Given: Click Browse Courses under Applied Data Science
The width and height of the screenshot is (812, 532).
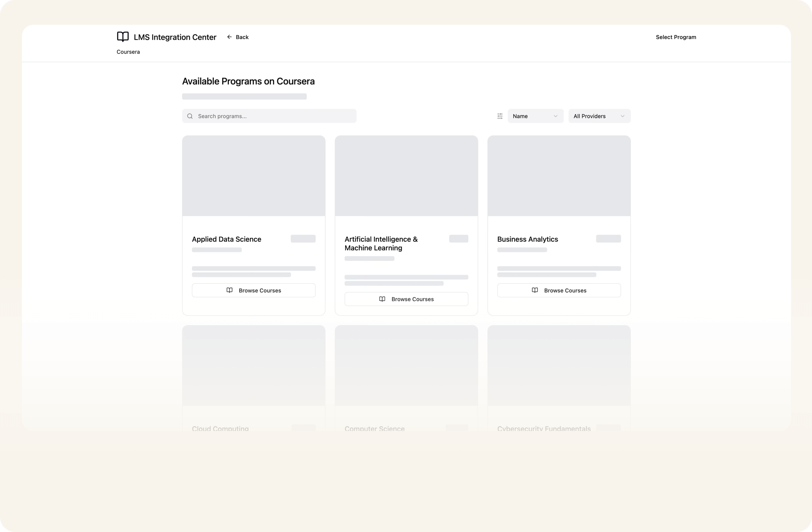Looking at the screenshot, I should (254, 290).
